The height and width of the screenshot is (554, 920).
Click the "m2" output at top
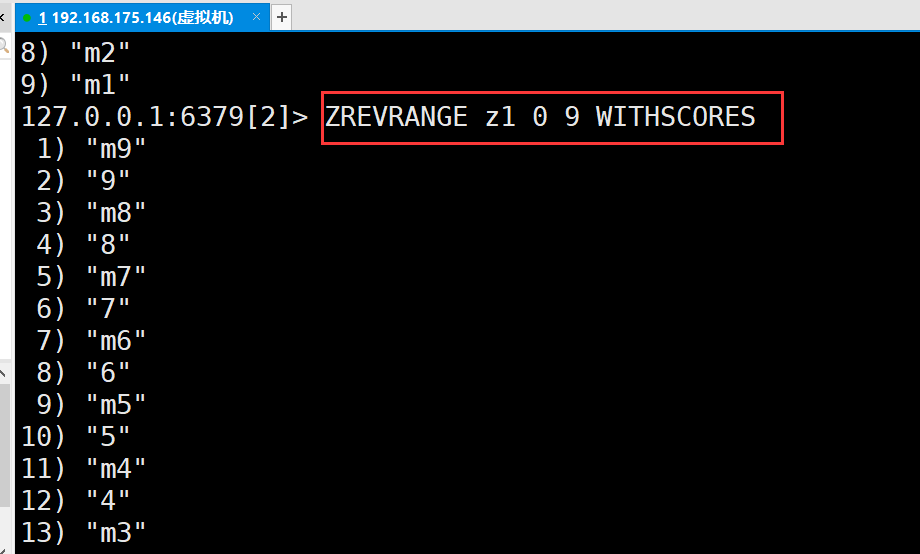99,53
